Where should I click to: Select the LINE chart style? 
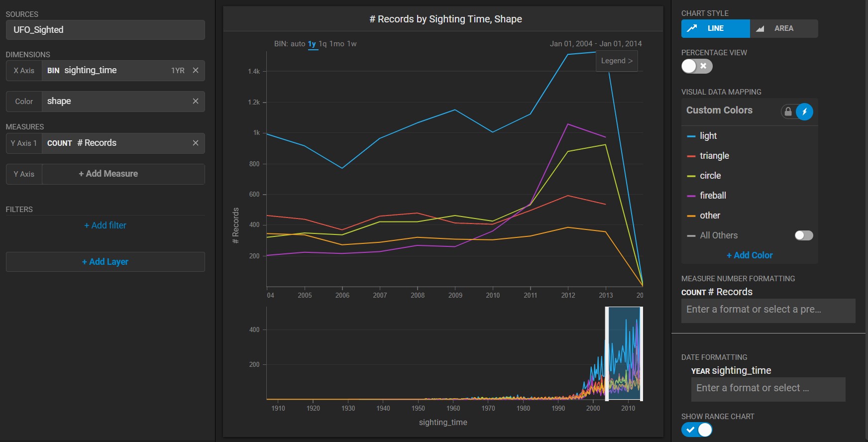pyautogui.click(x=715, y=29)
